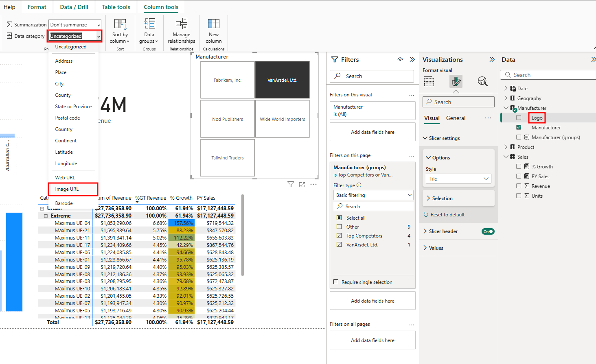Collapse the Extreme row in matrix
Image resolution: width=596 pixels, height=364 pixels.
coord(46,216)
